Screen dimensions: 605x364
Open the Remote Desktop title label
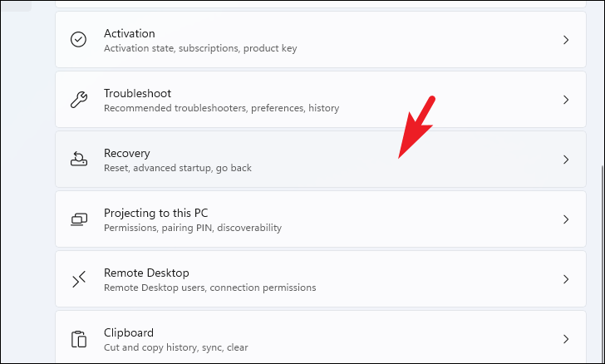[146, 273]
